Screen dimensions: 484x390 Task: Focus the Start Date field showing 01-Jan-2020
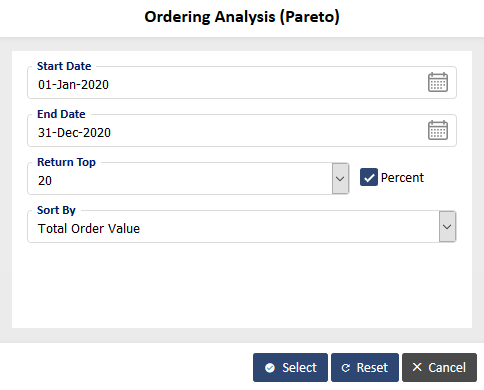(227, 85)
